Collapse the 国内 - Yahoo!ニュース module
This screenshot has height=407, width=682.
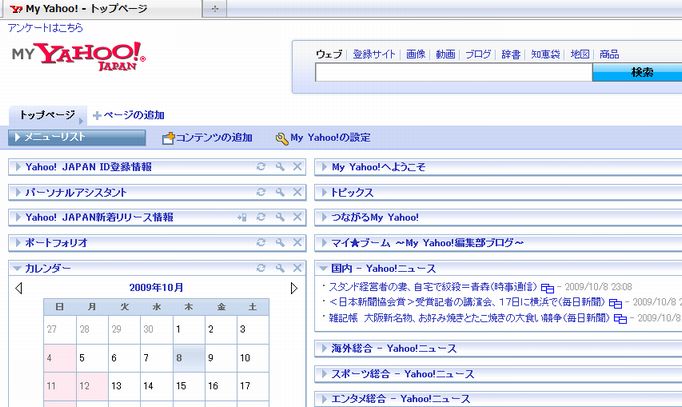point(324,268)
